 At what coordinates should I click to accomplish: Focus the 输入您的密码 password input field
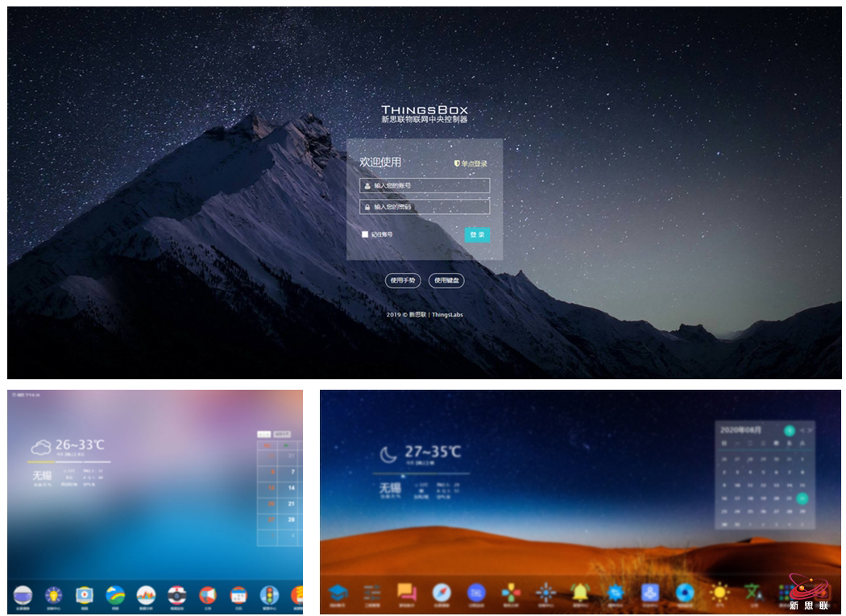425,207
